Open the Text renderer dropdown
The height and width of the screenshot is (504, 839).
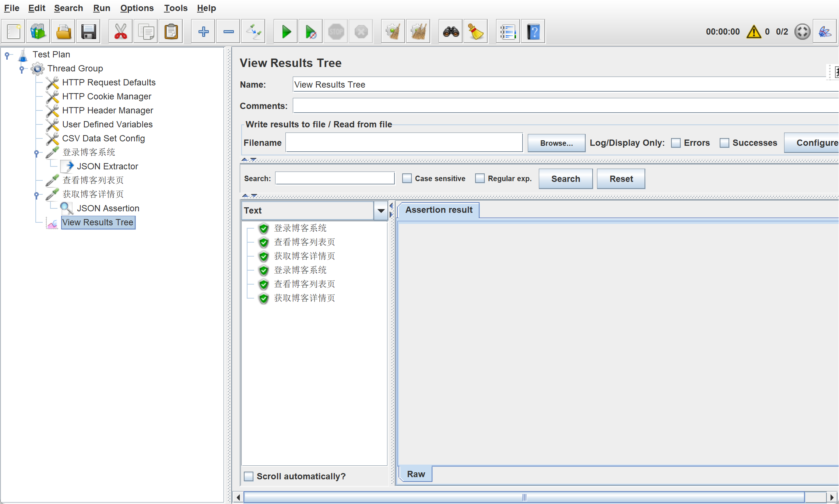point(381,211)
